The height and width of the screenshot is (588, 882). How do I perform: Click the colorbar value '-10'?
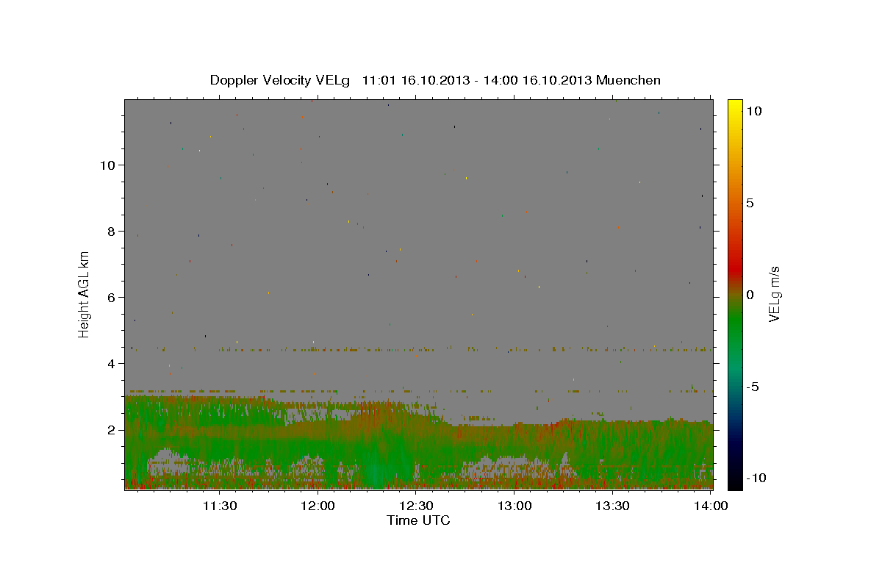coord(756,478)
